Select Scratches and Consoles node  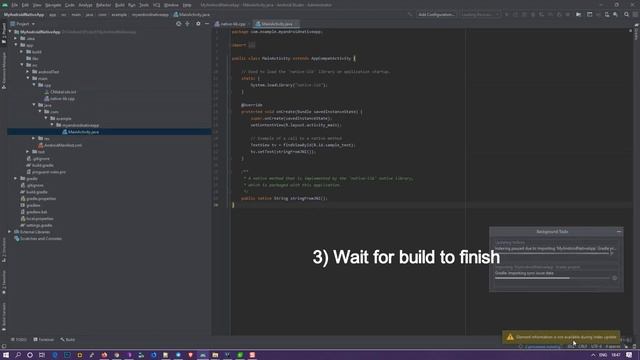pos(38,238)
